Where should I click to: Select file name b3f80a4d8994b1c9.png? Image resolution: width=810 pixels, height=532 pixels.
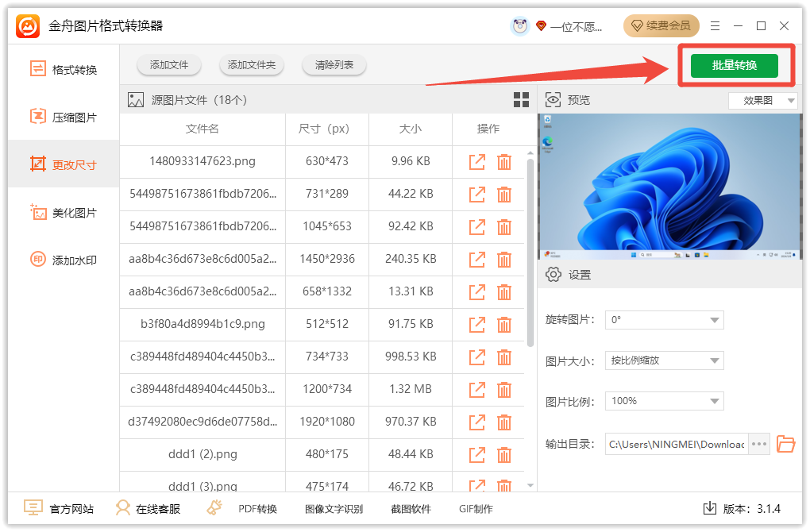(x=202, y=324)
